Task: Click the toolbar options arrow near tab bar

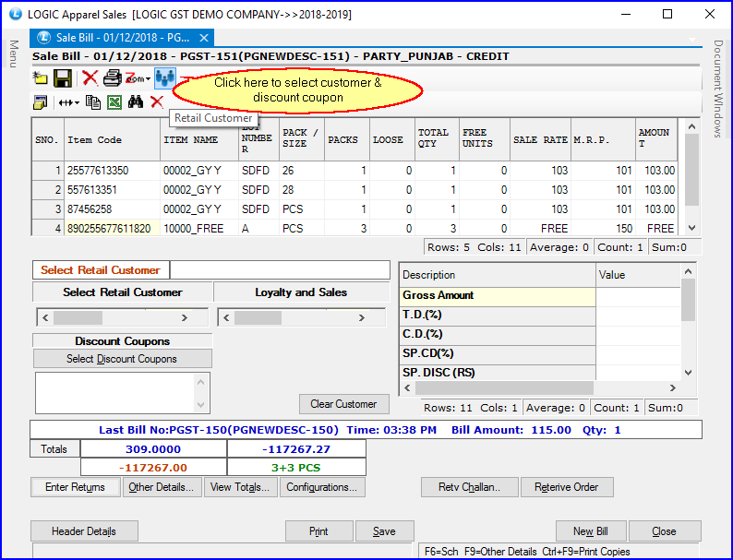Action: tap(692, 40)
